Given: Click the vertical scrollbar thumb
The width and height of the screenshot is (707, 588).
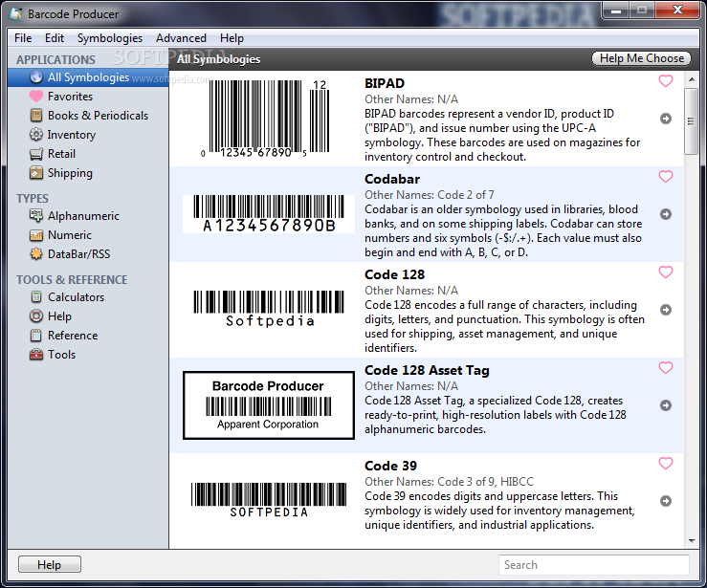Looking at the screenshot, I should pos(692,121).
